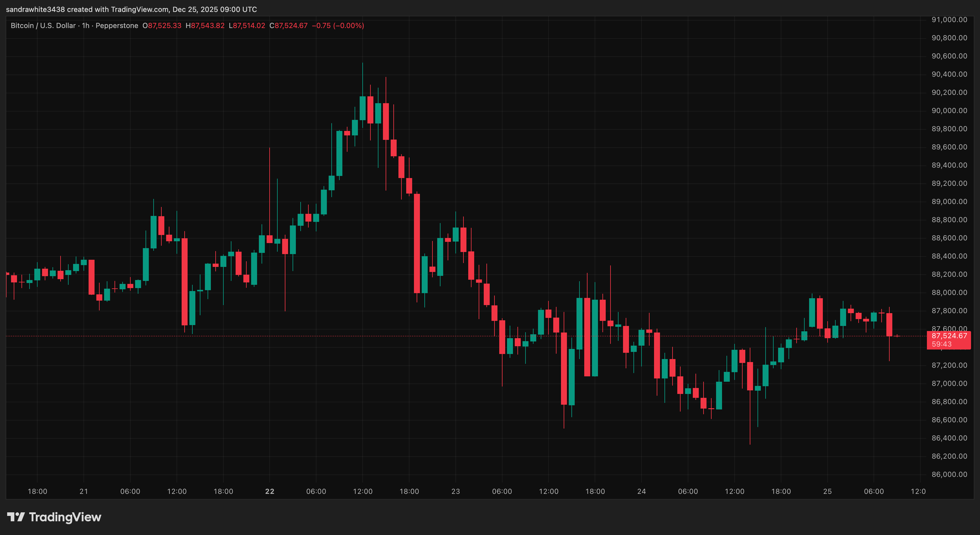Open the 1h timeframe selector
This screenshot has width=980, height=535.
coord(86,25)
